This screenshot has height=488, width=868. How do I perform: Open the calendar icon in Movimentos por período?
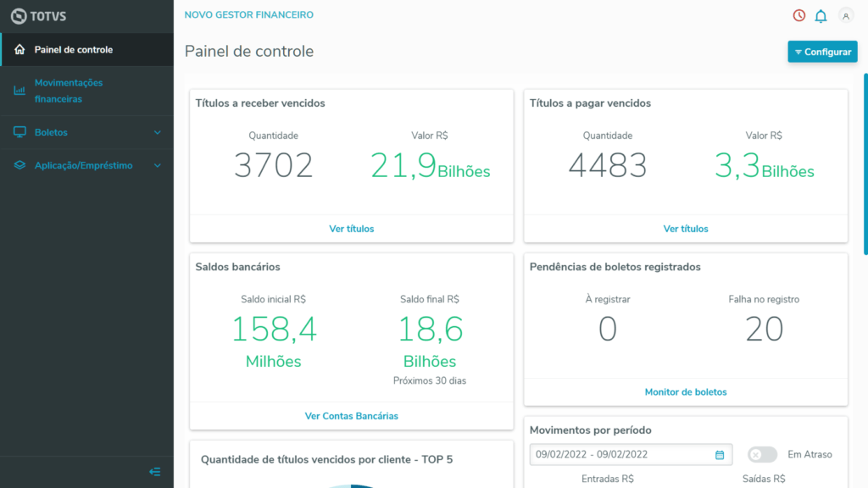tap(720, 454)
